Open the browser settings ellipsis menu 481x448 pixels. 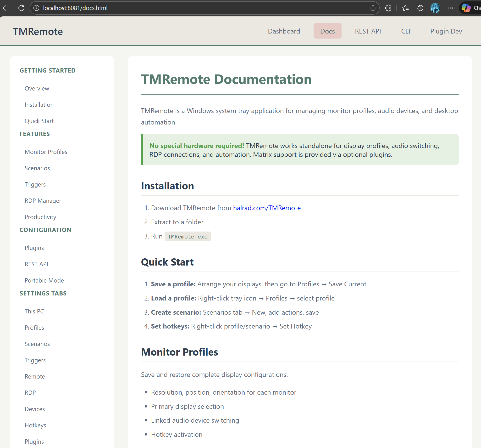tap(450, 8)
